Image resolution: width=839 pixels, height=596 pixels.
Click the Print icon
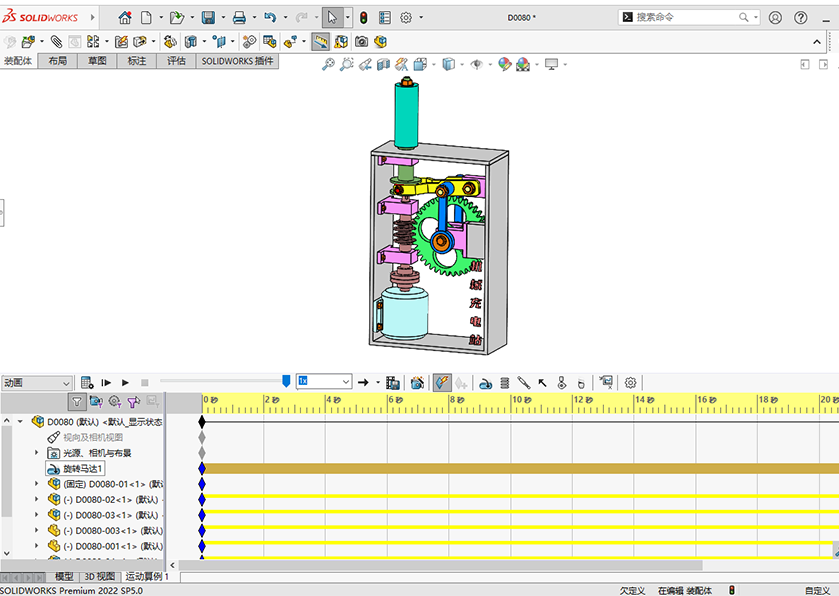pos(239,18)
